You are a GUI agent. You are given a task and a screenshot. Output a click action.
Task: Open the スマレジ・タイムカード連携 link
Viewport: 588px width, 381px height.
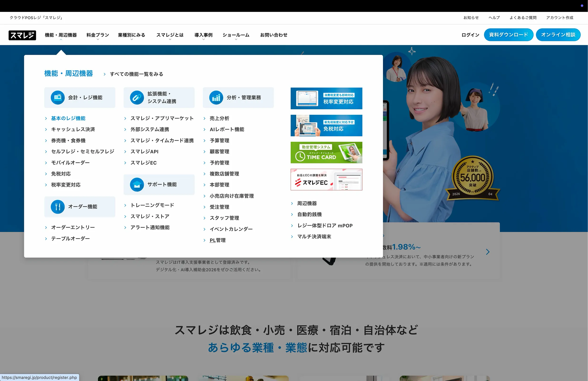(162, 140)
